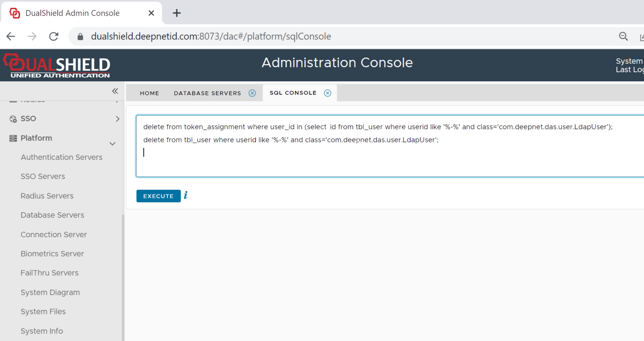The height and width of the screenshot is (341, 644).
Task: Switch to the Database Servers tab
Action: (x=207, y=93)
